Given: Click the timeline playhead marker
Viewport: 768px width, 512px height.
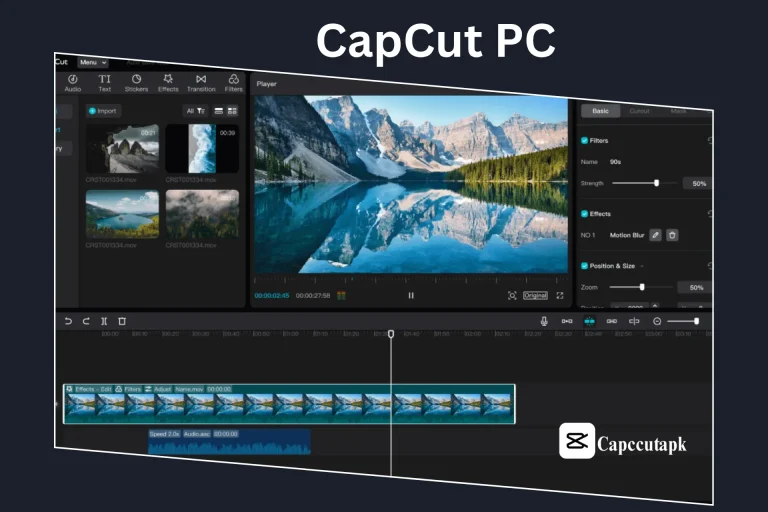Looking at the screenshot, I should pos(391,334).
